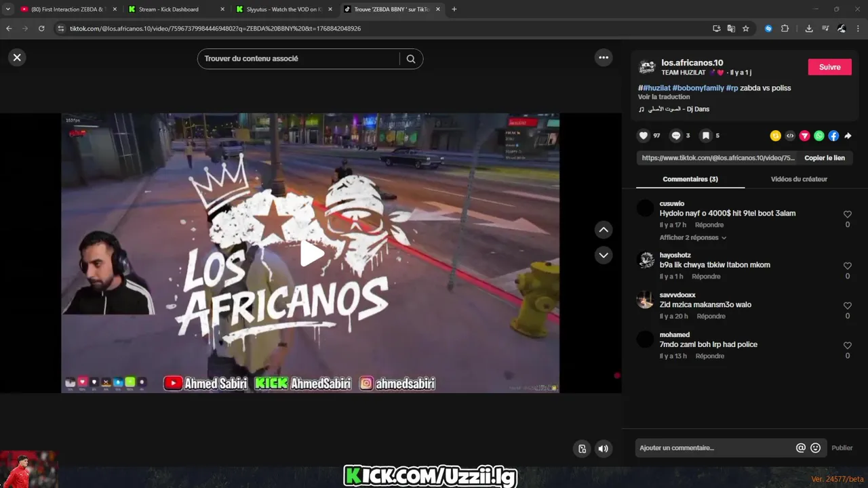Toggle the auto-scroll icon beside volume
This screenshot has width=868, height=488.
[582, 449]
